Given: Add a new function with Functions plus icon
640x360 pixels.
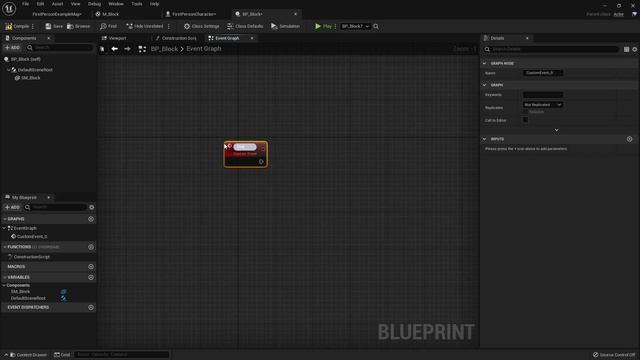Looking at the screenshot, I should pyautogui.click(x=91, y=247).
